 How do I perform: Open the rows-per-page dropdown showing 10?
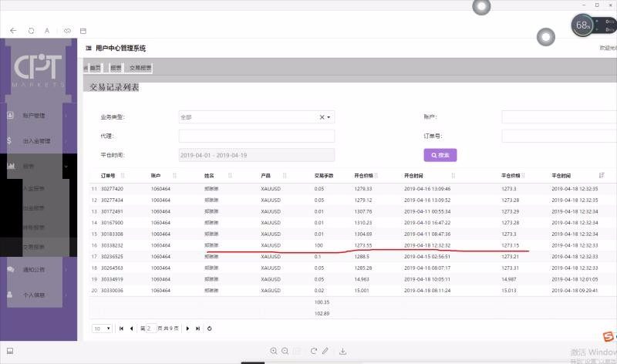(102, 329)
